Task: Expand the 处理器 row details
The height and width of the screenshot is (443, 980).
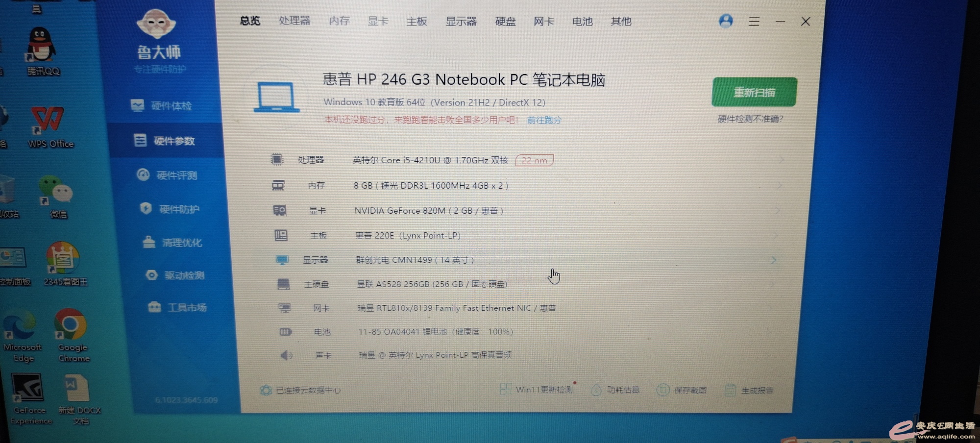Action: pos(780,160)
